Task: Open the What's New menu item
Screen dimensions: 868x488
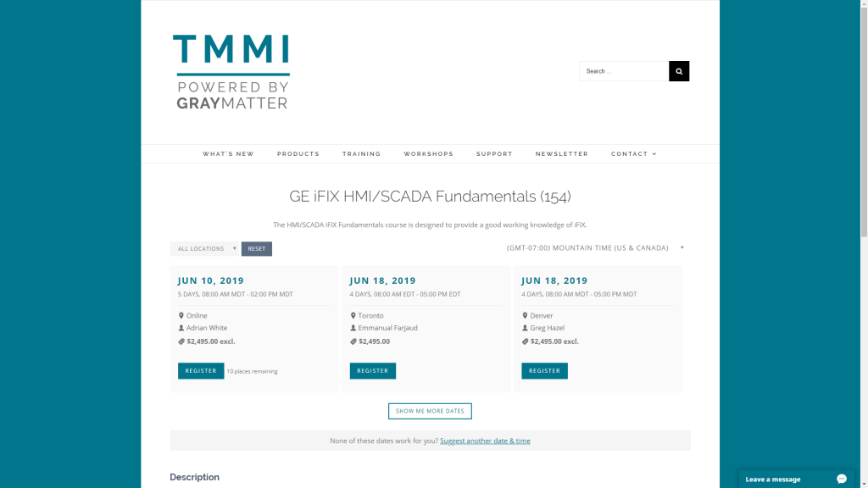Action: click(228, 154)
